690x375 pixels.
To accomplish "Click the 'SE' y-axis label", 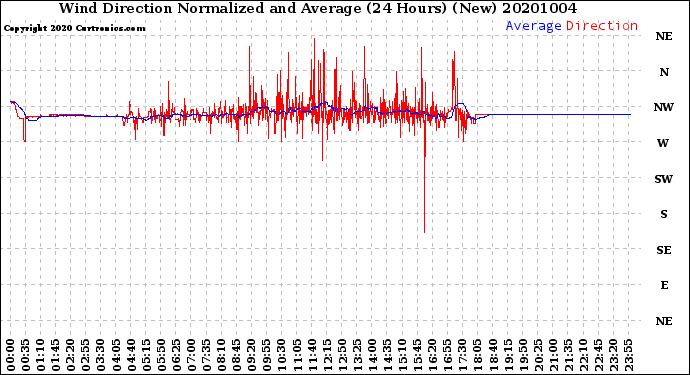I will tap(664, 250).
